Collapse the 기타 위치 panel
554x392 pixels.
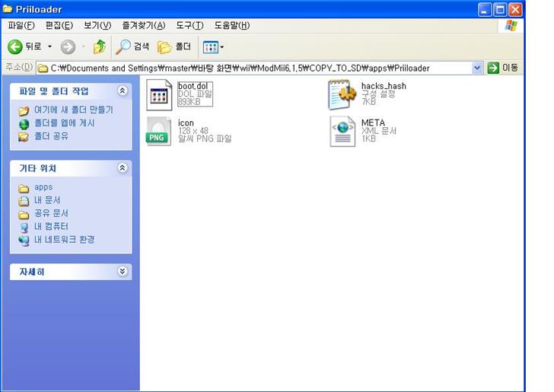coord(123,168)
